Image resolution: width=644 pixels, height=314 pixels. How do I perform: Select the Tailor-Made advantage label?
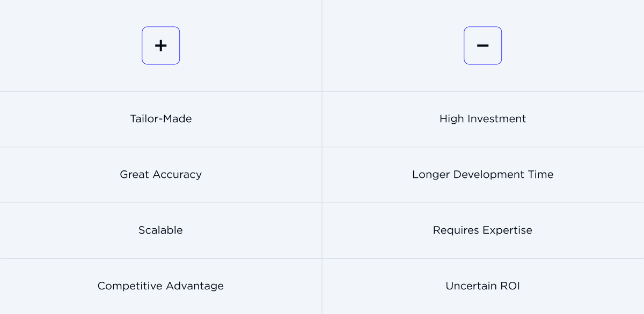tap(161, 119)
